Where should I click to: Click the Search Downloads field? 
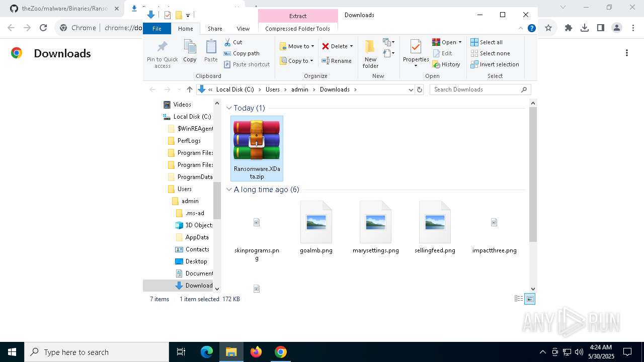480,89
